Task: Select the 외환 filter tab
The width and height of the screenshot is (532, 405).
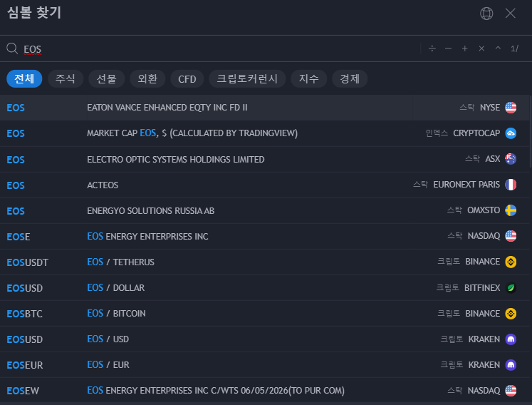Action: (147, 79)
